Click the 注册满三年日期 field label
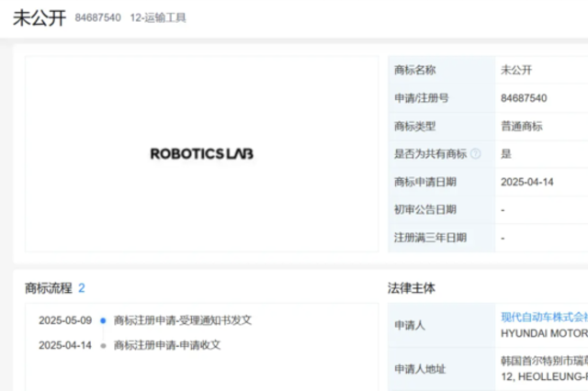Viewport: 588px width, 391px height. [430, 238]
